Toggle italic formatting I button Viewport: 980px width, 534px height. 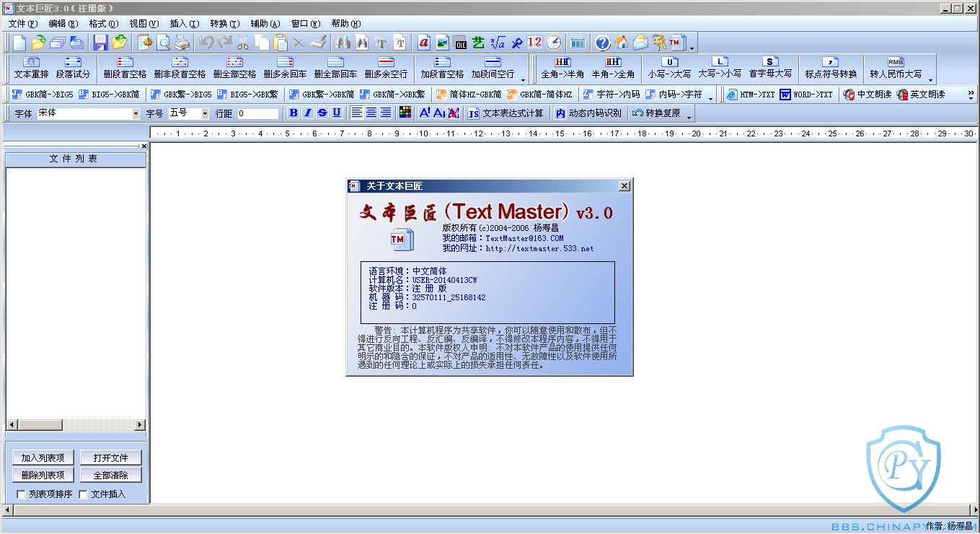(x=308, y=113)
